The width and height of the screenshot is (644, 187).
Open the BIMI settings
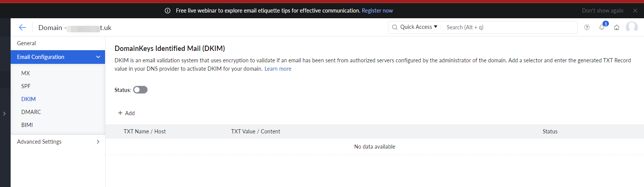[x=27, y=125]
